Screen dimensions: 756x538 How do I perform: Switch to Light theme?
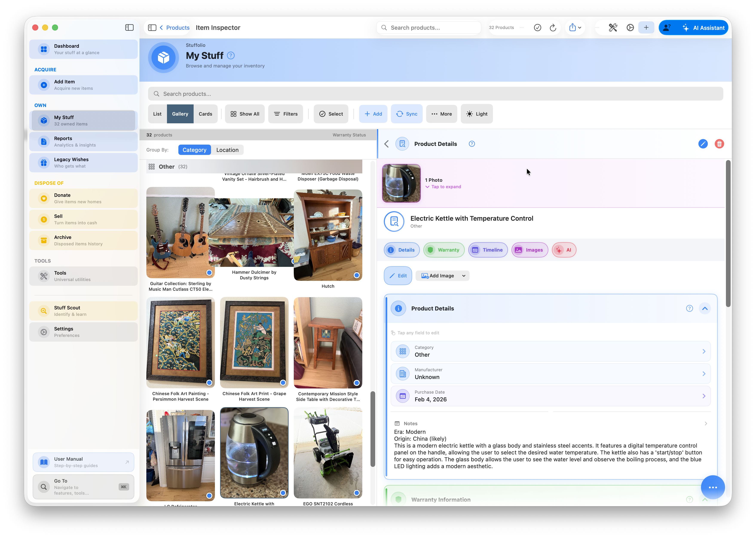[477, 114]
